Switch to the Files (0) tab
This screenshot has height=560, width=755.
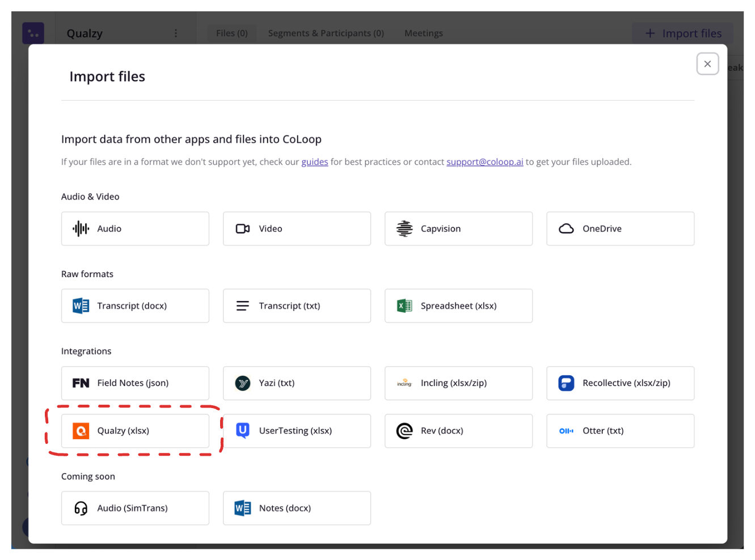coord(231,33)
